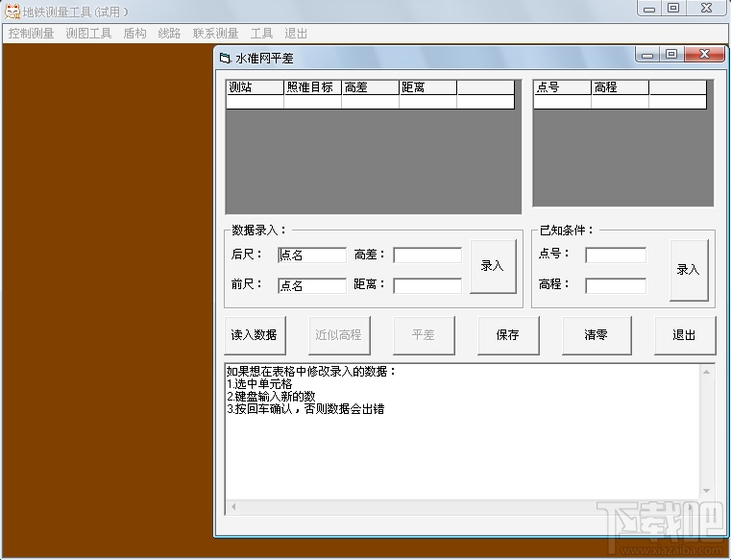Click 录入 button in 已知条件 group
This screenshot has height=560, width=731.
tap(689, 270)
